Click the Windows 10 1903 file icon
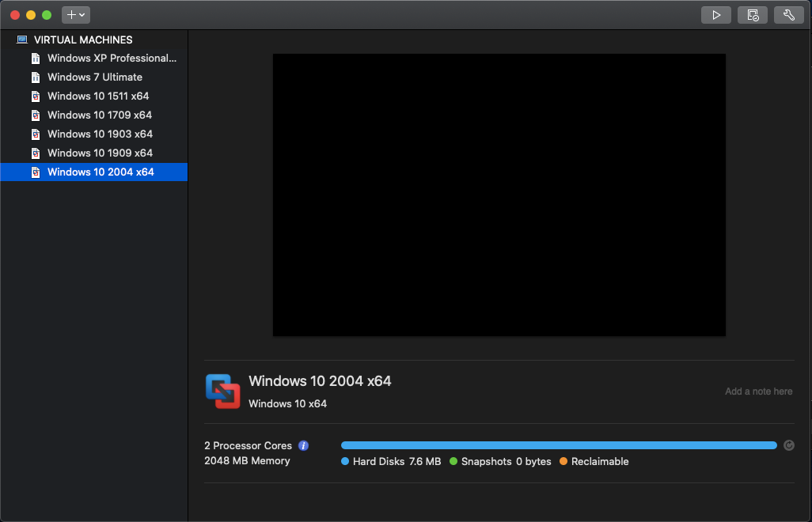The image size is (812, 522). (35, 134)
